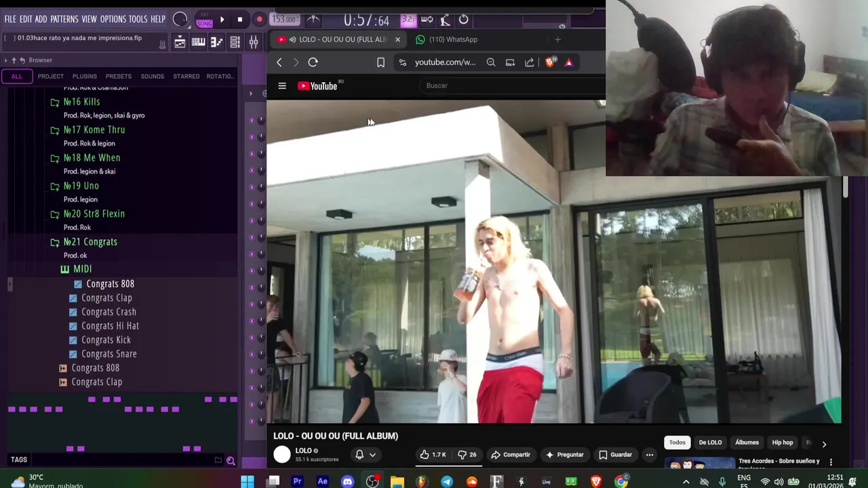868x488 pixels.
Task: Select the PRESETS browser tab
Action: click(118, 77)
